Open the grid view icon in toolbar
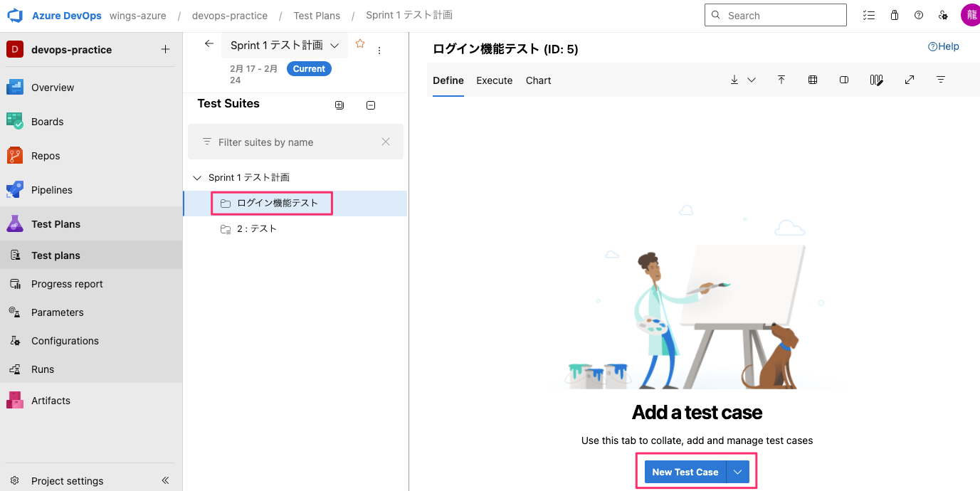Screen dimensions: 980x491 812,80
